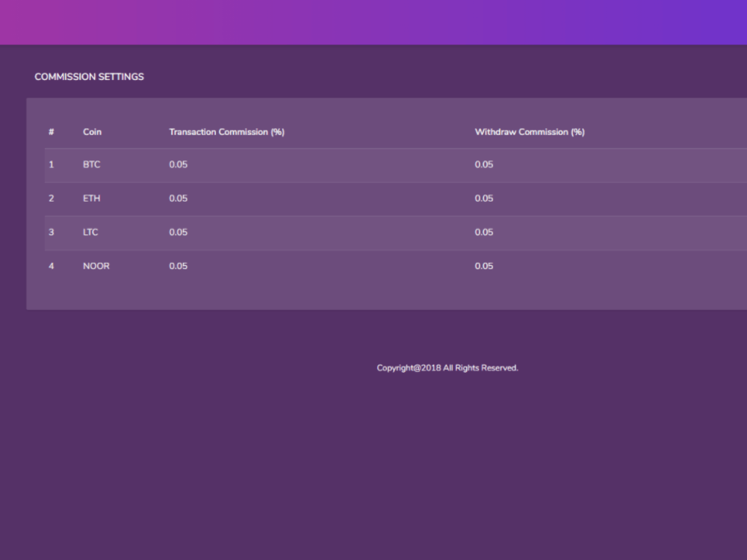Viewport: 747px width, 560px height.
Task: Click the # column header
Action: click(x=52, y=132)
